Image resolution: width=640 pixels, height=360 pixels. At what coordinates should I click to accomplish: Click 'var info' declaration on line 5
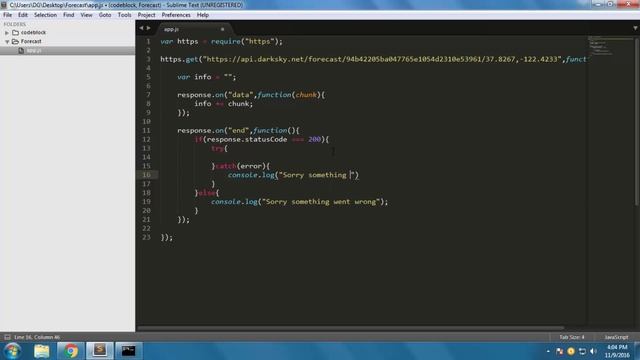[194, 77]
